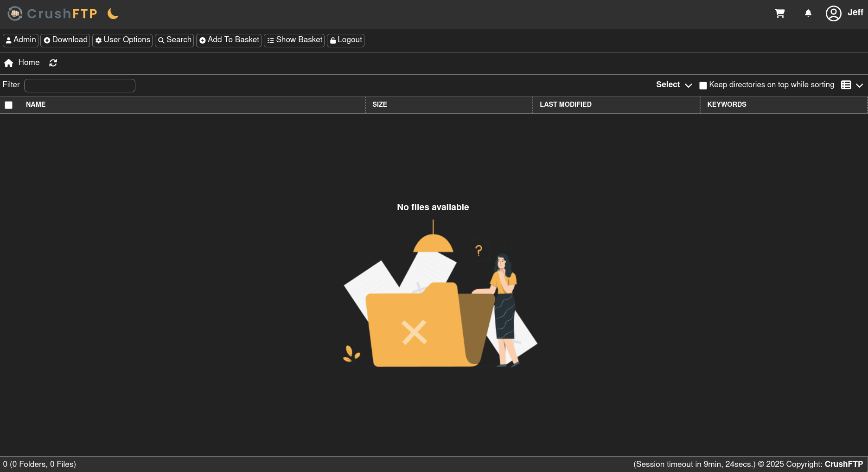The image size is (868, 472).
Task: Enable Keep directories on top while sorting
Action: (x=703, y=85)
